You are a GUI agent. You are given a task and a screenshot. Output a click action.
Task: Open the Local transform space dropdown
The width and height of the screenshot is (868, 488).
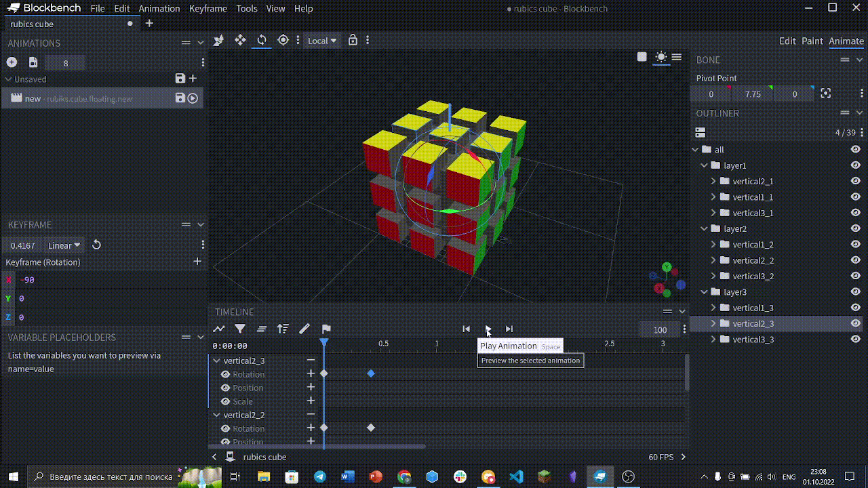[322, 41]
